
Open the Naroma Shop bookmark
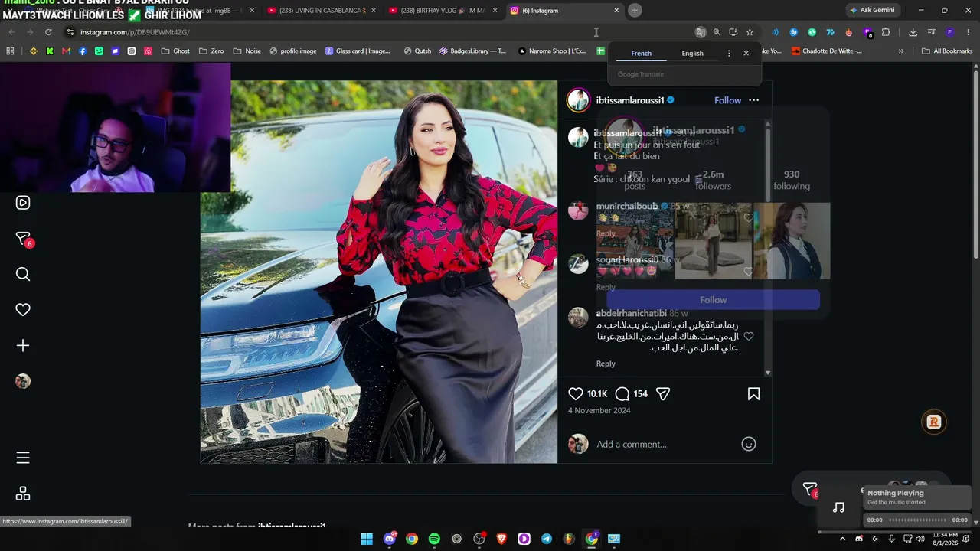click(552, 51)
